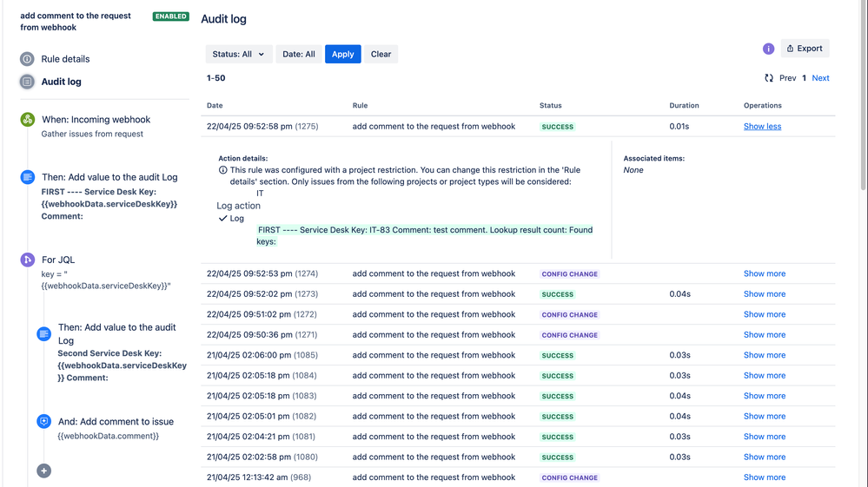The image size is (868, 487).
Task: Select the CONFIG CHANGE badge of entry 1272
Action: point(570,315)
